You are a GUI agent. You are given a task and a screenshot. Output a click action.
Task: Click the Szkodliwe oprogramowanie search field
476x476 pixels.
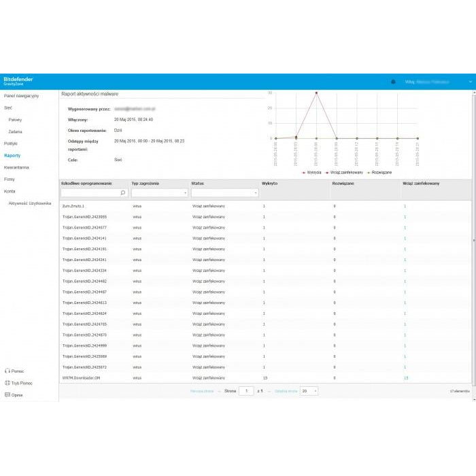[90, 193]
